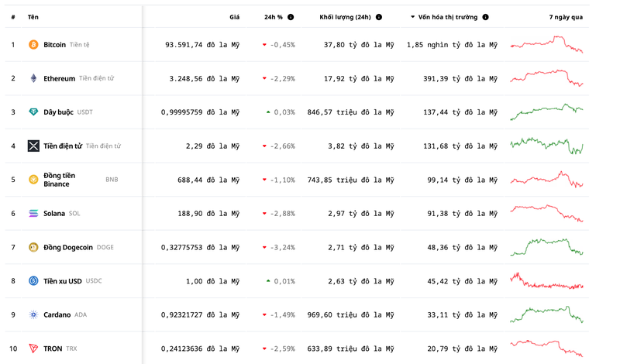Show info for Vốn hóa thị trường
This screenshot has height=364, width=620.
pyautogui.click(x=485, y=16)
